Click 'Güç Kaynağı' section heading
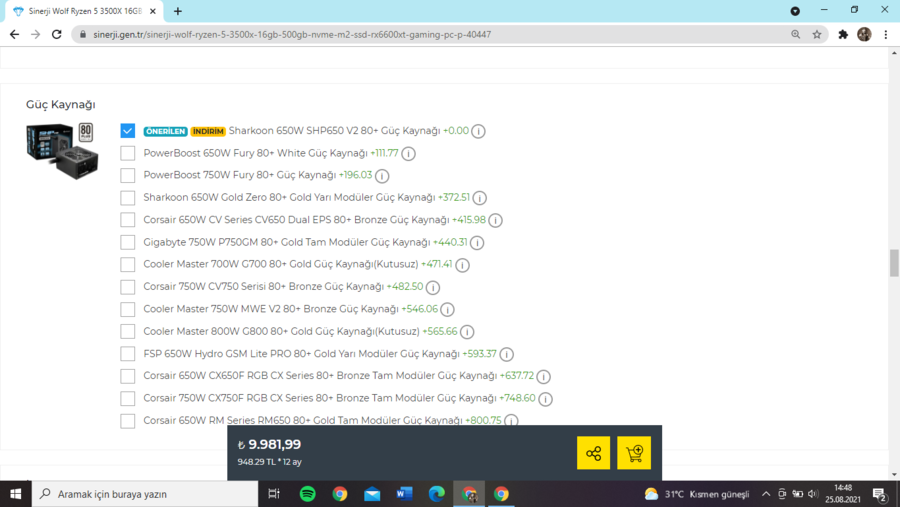 click(61, 105)
